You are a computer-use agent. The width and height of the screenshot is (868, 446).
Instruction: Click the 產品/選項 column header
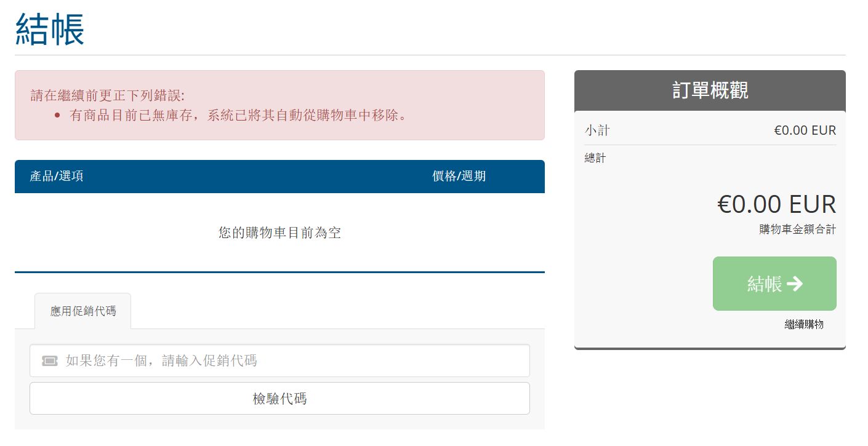click(57, 177)
